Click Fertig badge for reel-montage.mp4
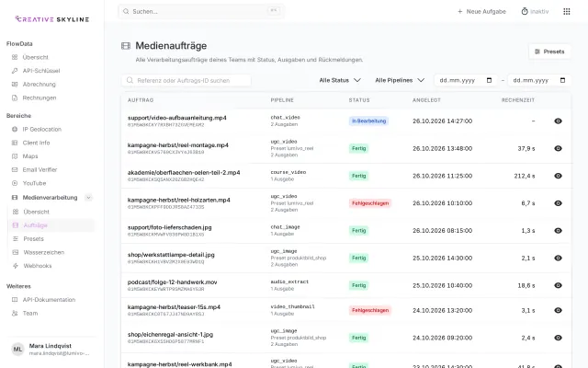Image resolution: width=588 pixels, height=368 pixels. 359,148
